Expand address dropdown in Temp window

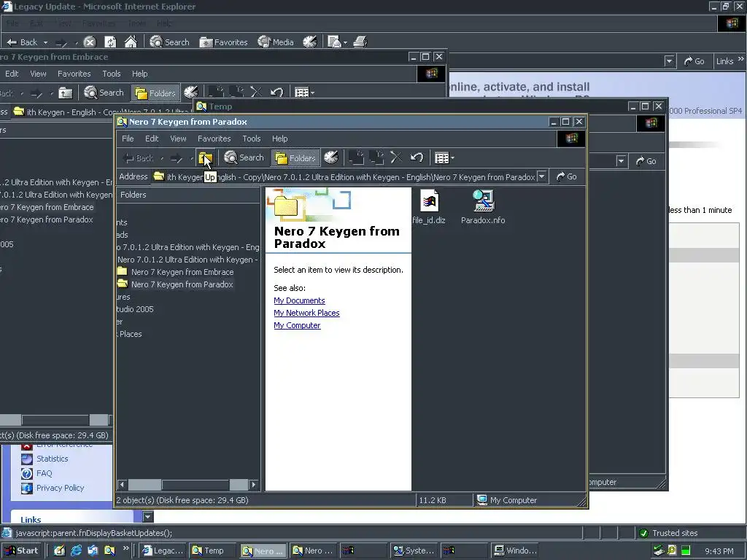pos(621,161)
